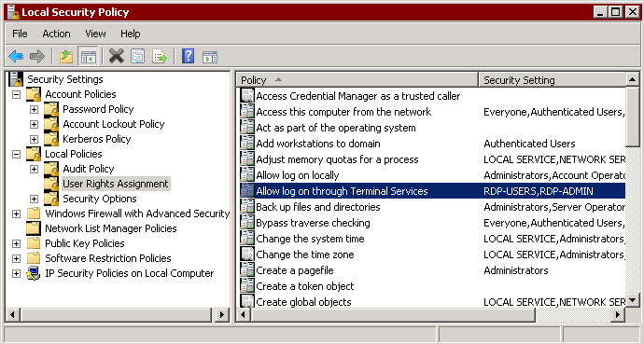
Task: Click the Delete X toolbar icon
Action: [x=117, y=56]
